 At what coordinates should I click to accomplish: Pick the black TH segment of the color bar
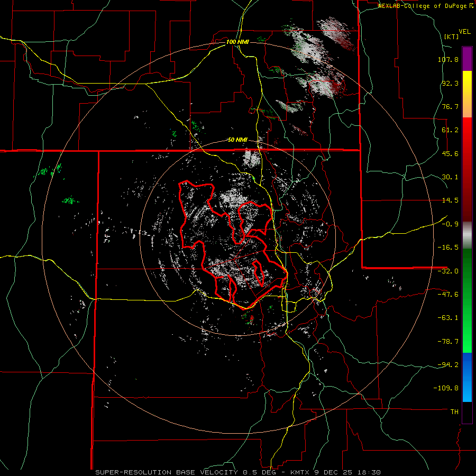(x=467, y=413)
